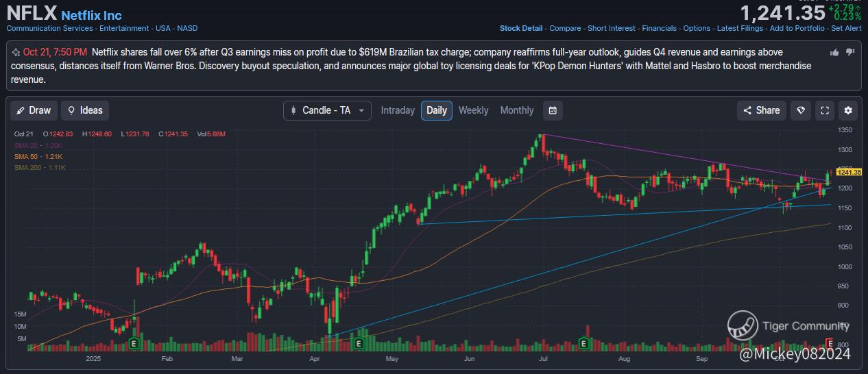Open the Communication Services sector link
The height and width of the screenshot is (374, 868).
49,28
